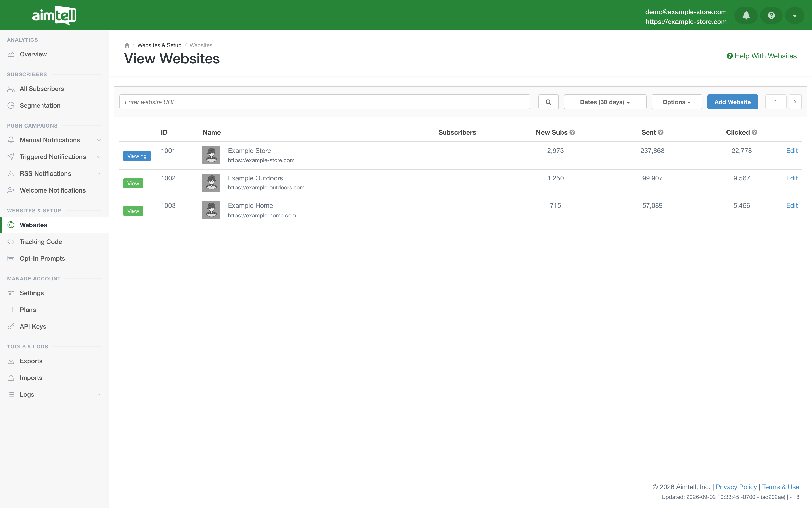Click the Viewing badge for Example Store

click(137, 156)
